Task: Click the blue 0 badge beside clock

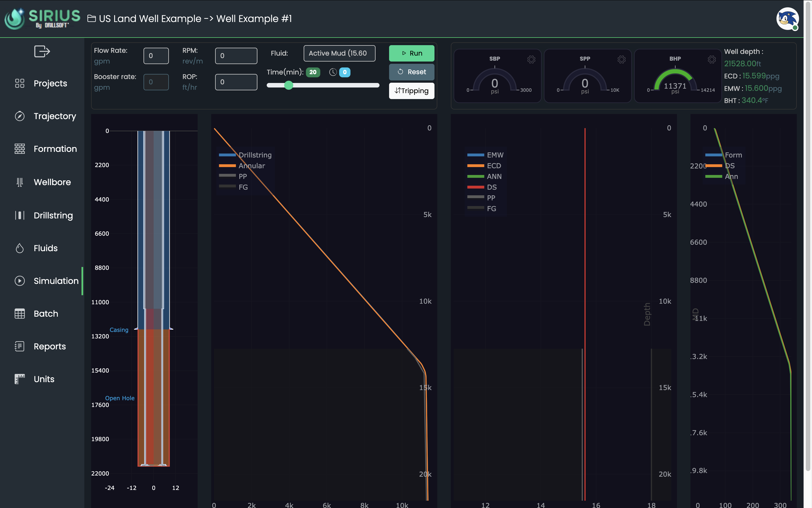Action: [x=345, y=72]
